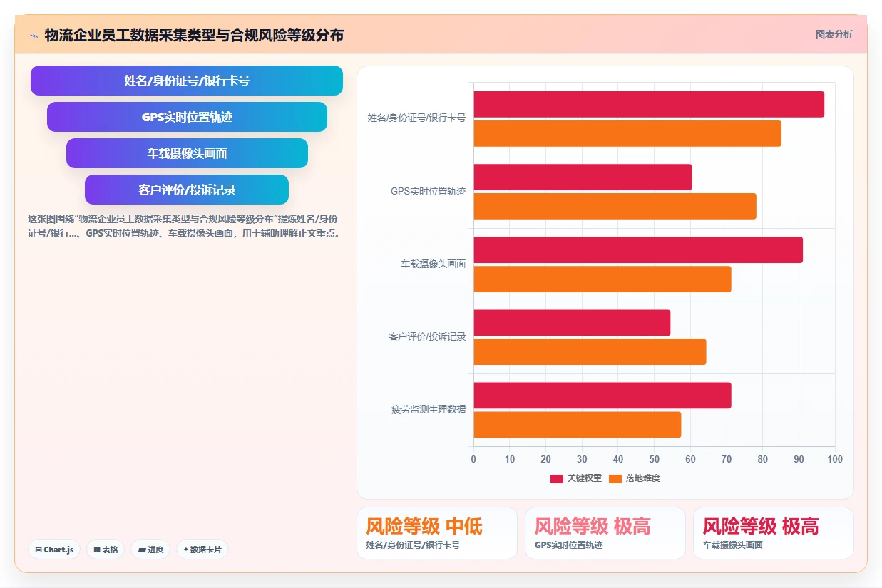Select the GPS实时位置轨迹 funnel bar
Screen dimensions: 882x588
click(x=187, y=117)
